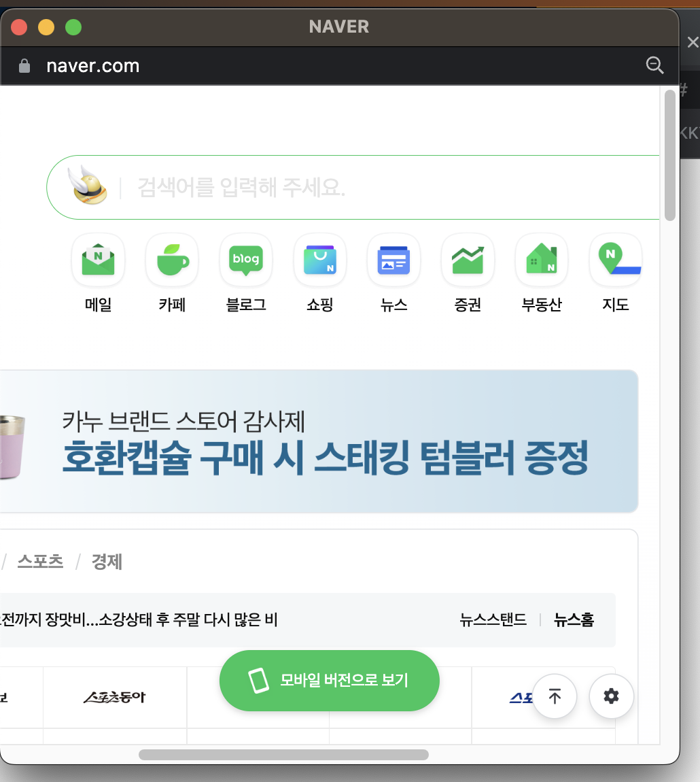This screenshot has height=782, width=700.
Task: Open the Stocks (증권) chart icon
Action: click(x=468, y=260)
